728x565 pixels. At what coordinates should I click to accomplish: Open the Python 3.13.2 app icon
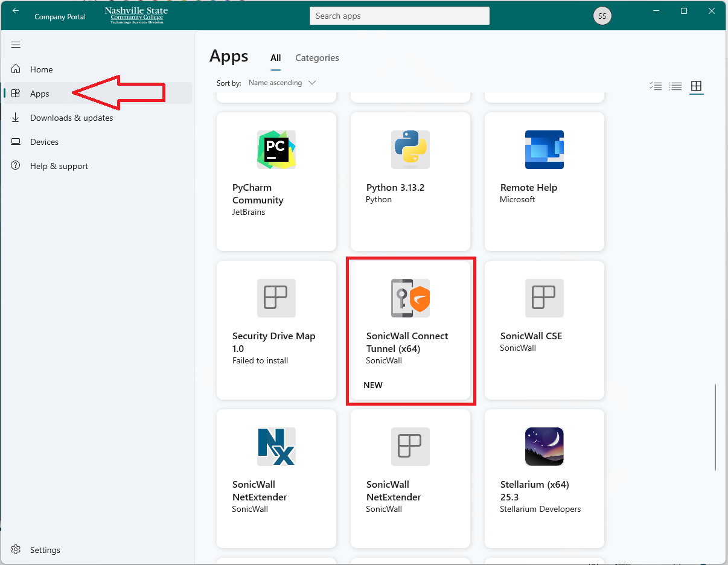pyautogui.click(x=410, y=150)
